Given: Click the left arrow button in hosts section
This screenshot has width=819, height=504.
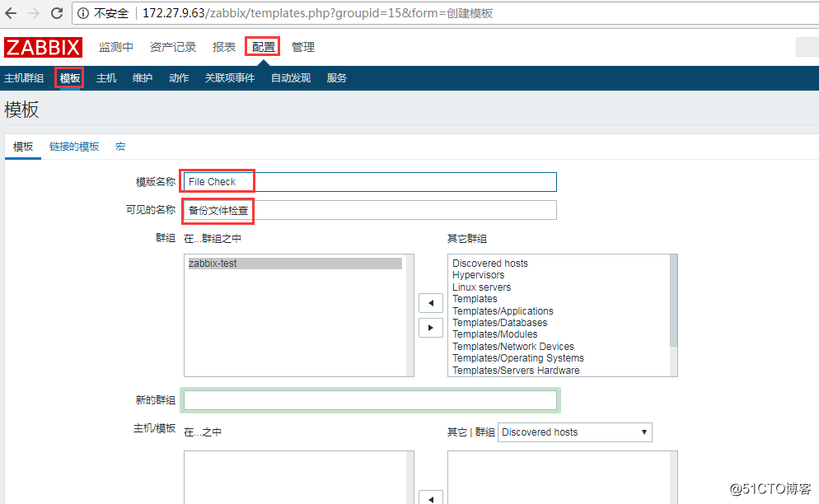Looking at the screenshot, I should [431, 497].
